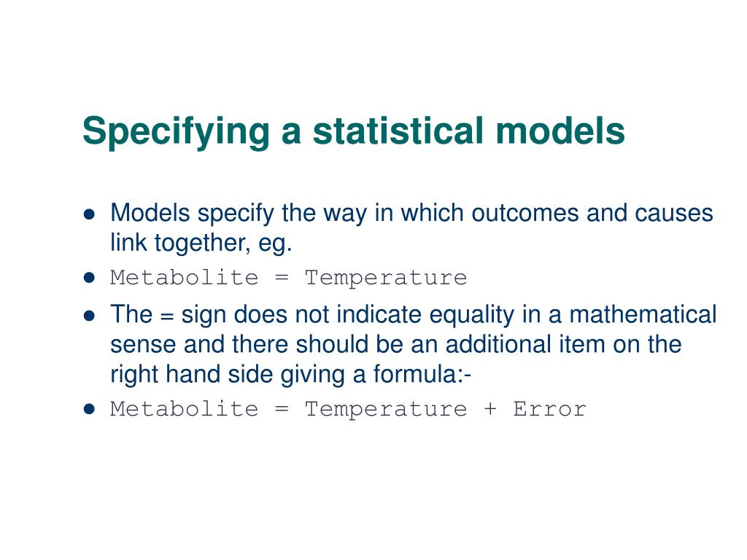Click the first bullet point dot

click(x=89, y=214)
